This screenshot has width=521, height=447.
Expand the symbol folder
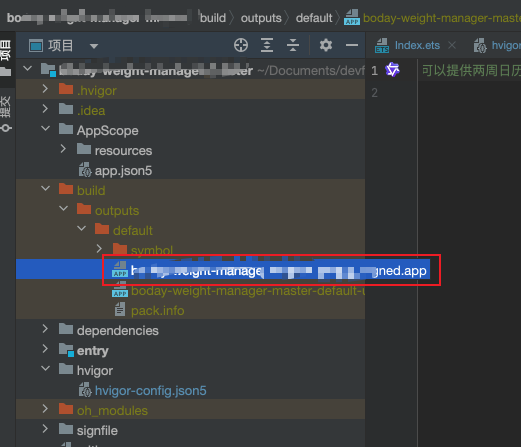pyautogui.click(x=99, y=249)
